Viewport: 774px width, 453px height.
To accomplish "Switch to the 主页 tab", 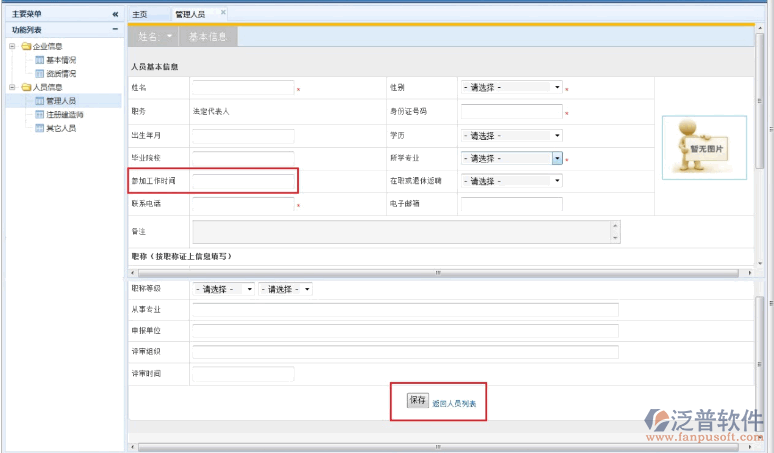I will click(140, 14).
